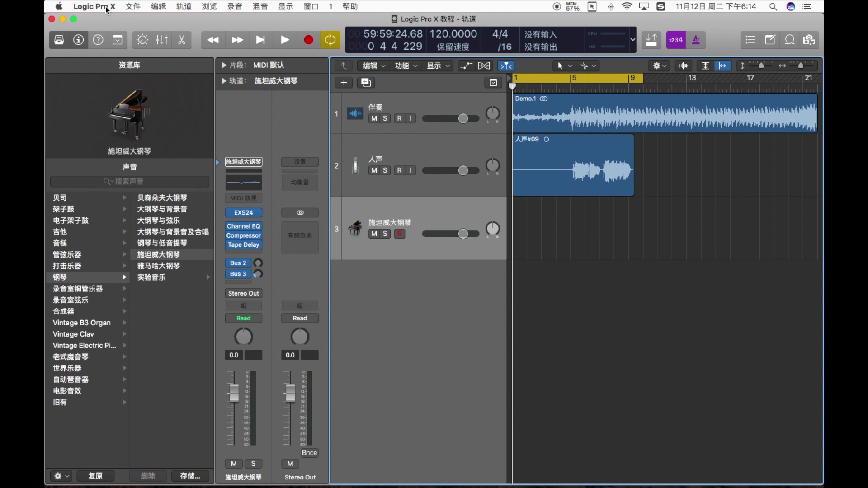868x488 pixels.
Task: Click the EXS24 instrument slot button
Action: pyautogui.click(x=243, y=212)
